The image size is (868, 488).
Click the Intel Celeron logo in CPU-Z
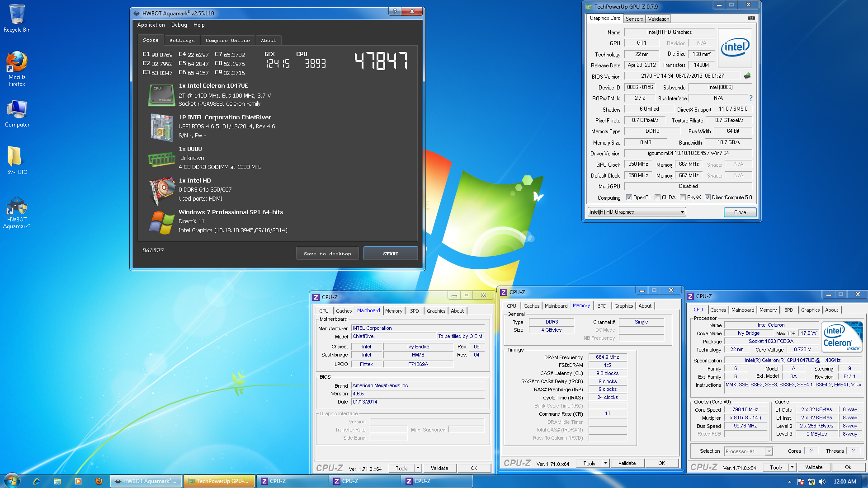click(x=842, y=337)
